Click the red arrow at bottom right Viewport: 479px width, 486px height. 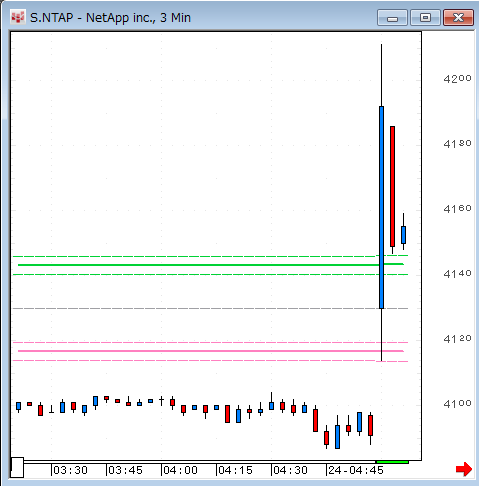coord(464,469)
